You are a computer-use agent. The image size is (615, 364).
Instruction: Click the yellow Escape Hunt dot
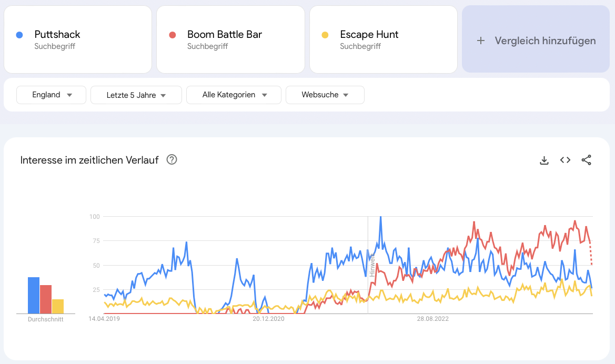click(325, 35)
